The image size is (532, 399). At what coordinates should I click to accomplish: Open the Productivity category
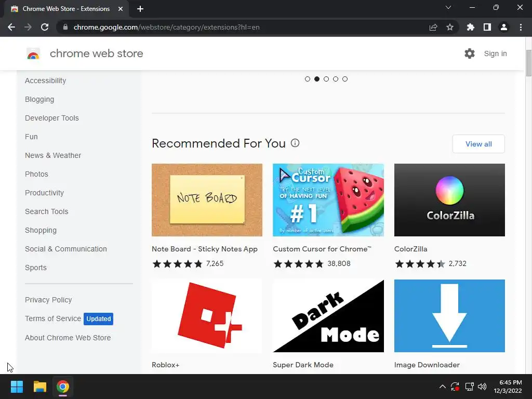[x=45, y=193]
